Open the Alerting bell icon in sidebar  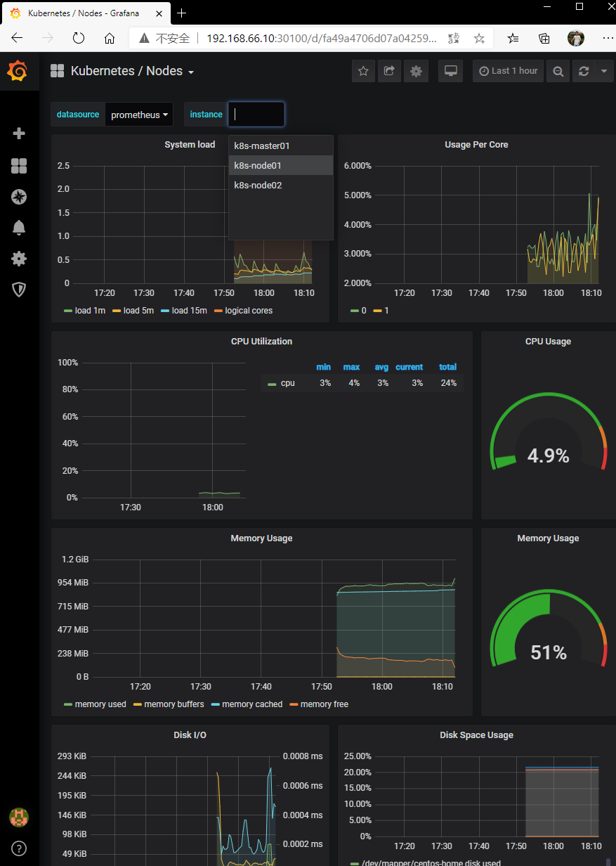[x=19, y=228]
